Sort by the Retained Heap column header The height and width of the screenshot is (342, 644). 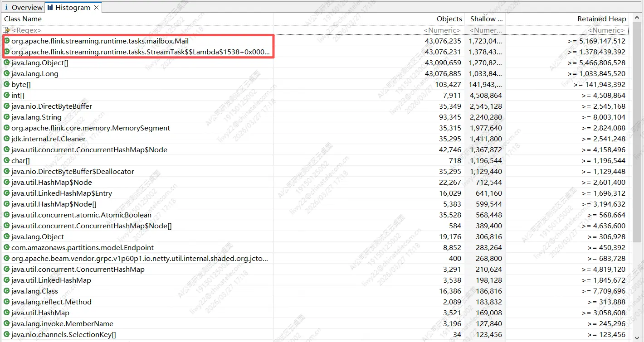(601, 19)
